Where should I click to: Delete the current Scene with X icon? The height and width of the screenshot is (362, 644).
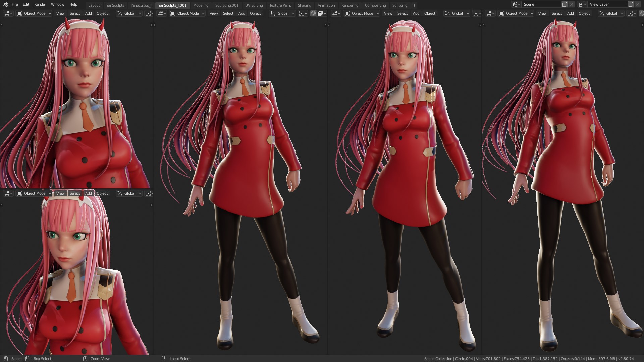(x=572, y=4)
